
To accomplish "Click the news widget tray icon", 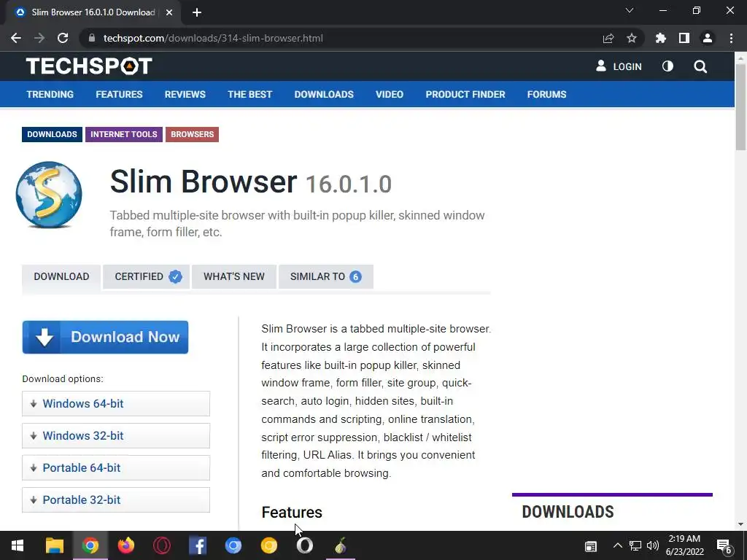I will click(x=591, y=546).
